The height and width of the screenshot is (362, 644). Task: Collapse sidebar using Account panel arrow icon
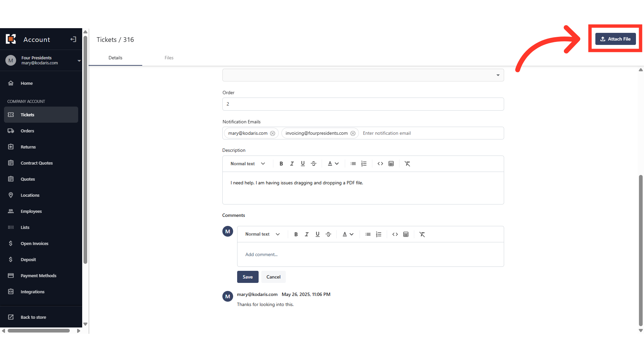(73, 40)
